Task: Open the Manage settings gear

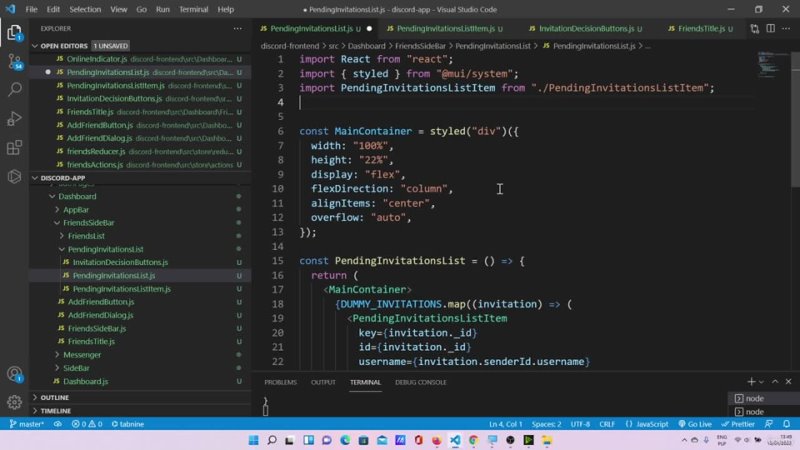Action: point(14,402)
